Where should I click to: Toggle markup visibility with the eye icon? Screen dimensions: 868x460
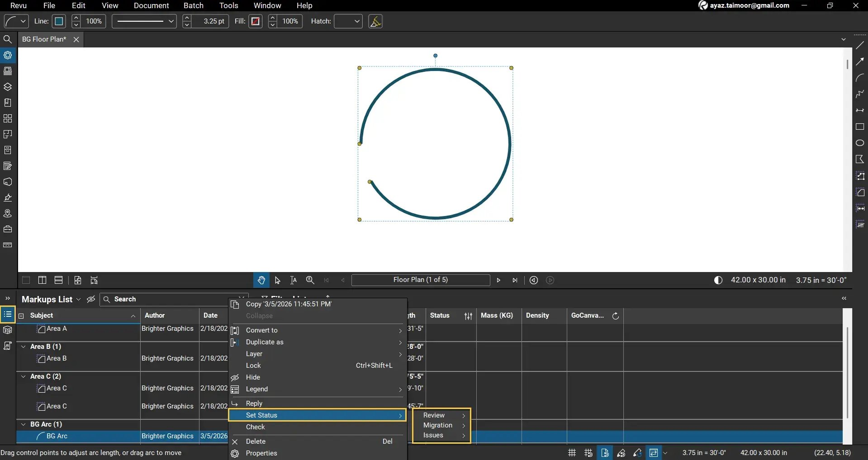[x=90, y=299]
